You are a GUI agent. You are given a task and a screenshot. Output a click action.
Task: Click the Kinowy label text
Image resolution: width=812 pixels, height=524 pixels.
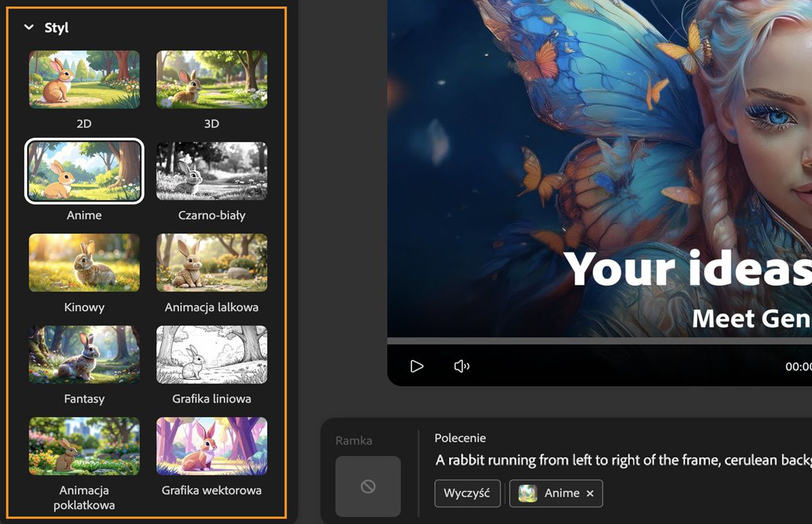coord(84,307)
